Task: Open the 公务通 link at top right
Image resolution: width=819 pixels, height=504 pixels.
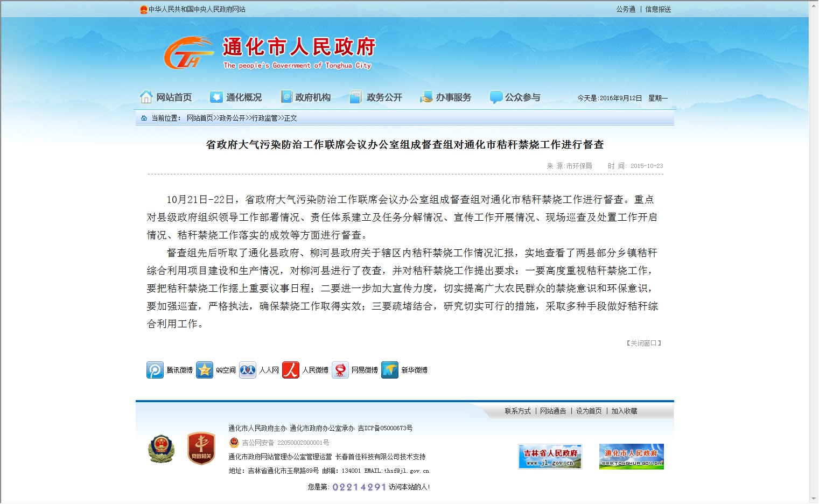Action: click(x=626, y=9)
